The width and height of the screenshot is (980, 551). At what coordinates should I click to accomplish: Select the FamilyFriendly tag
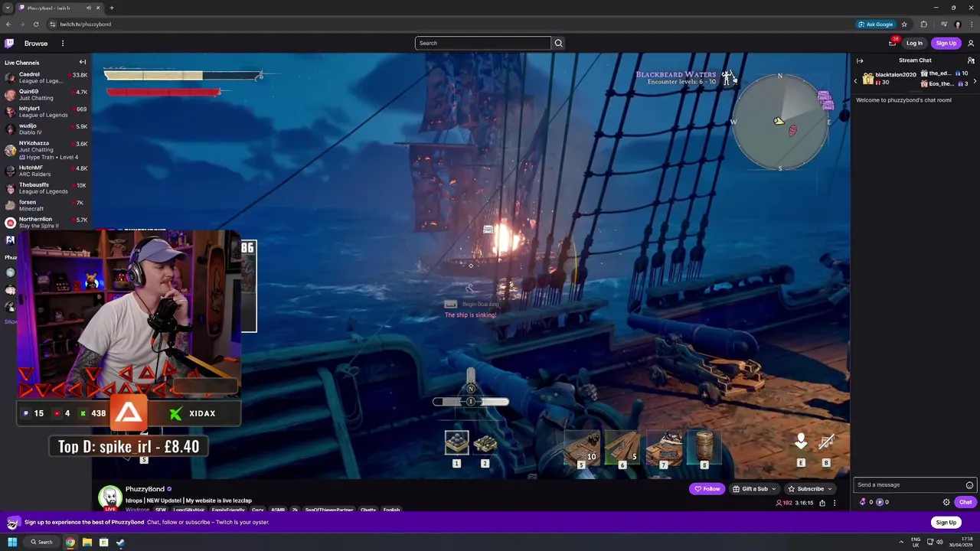click(228, 510)
